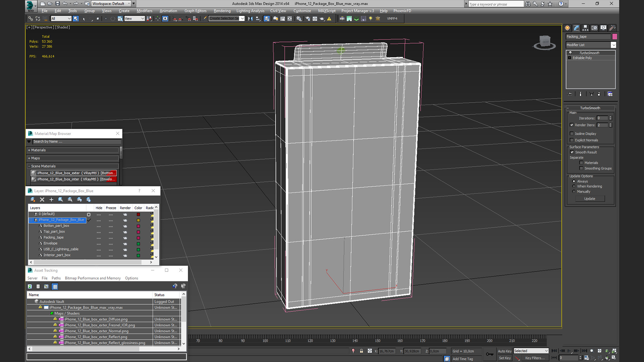This screenshot has height=362, width=644.
Task: Select the Manually update radio button
Action: [x=574, y=192]
